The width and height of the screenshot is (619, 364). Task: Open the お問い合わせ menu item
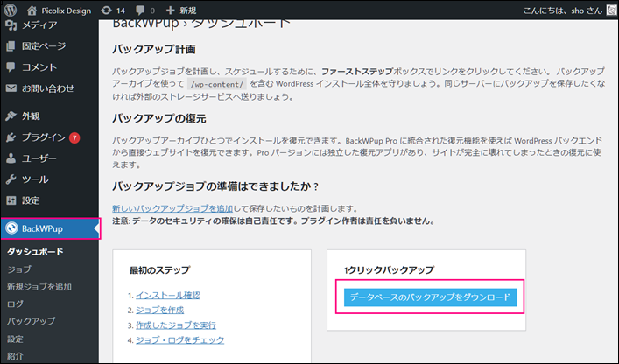tap(49, 88)
